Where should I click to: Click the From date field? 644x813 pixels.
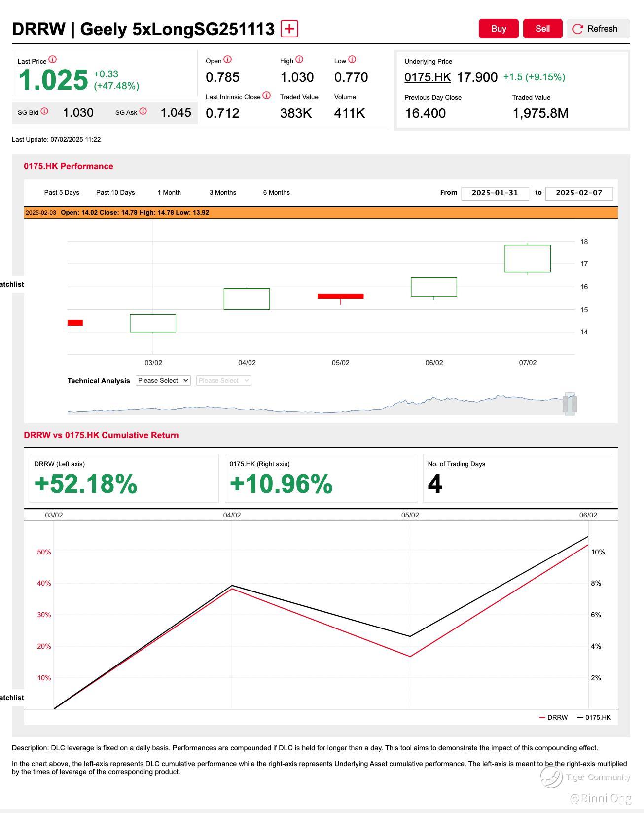[x=495, y=193]
